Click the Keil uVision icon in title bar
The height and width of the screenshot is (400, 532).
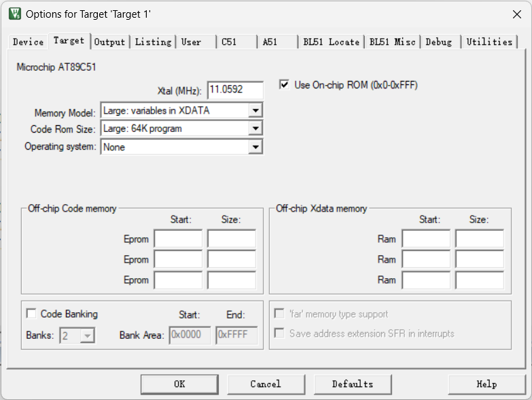15,14
